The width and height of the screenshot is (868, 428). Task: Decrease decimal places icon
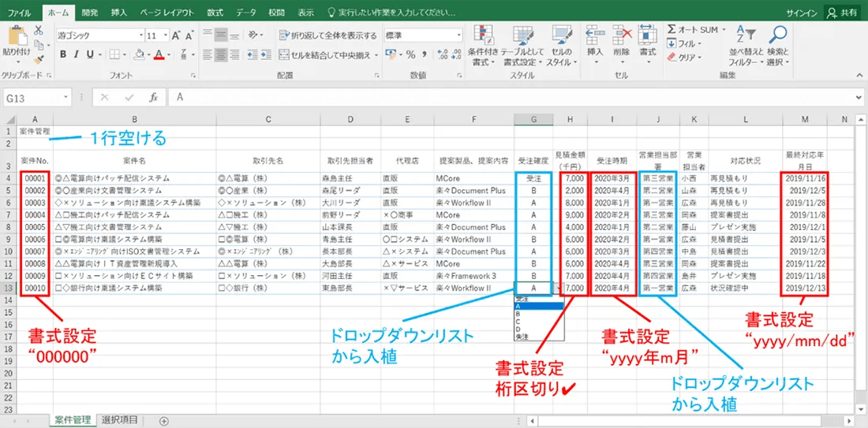pos(456,54)
